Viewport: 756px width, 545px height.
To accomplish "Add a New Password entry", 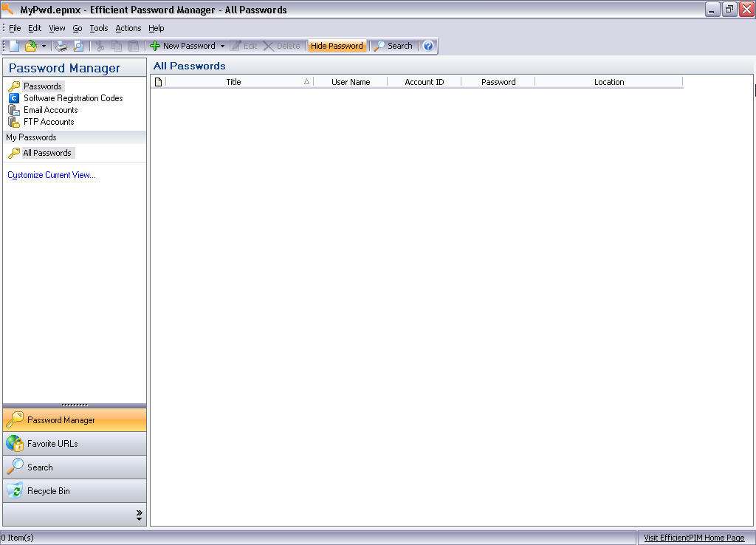I will tap(183, 46).
